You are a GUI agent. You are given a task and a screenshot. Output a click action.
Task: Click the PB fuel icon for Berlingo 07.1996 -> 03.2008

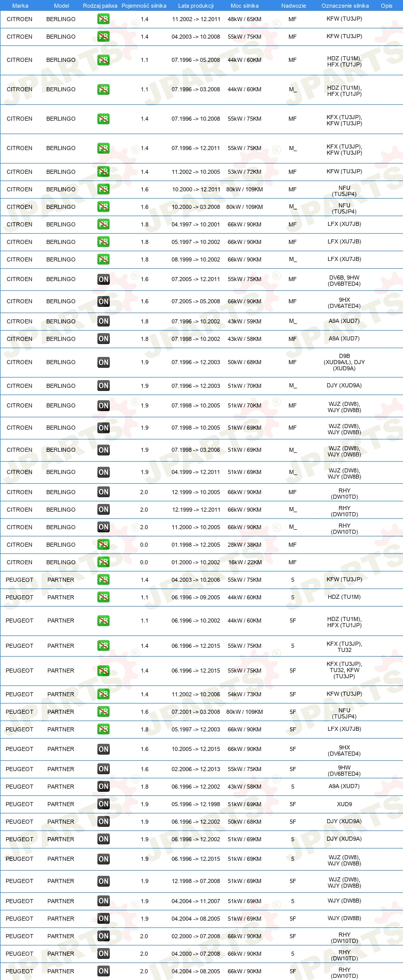104,89
